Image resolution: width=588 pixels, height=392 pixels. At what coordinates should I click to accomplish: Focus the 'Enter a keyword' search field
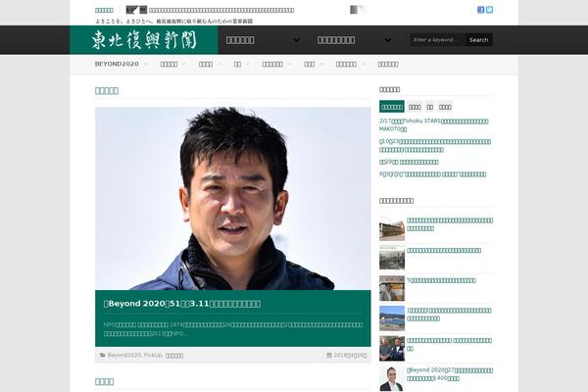tap(438, 40)
